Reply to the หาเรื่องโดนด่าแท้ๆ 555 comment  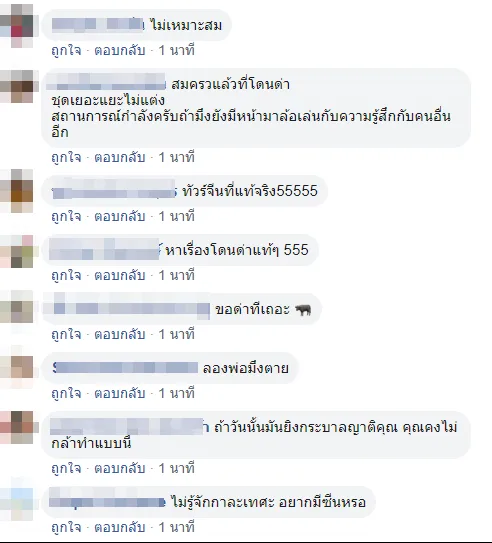pos(120,276)
